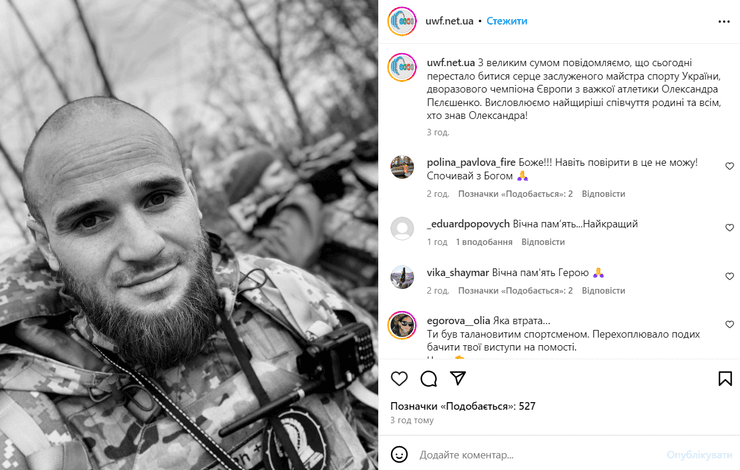740x470 pixels.
Task: Reply to polina_pavlova_fire with Відповісти
Action: tap(603, 194)
